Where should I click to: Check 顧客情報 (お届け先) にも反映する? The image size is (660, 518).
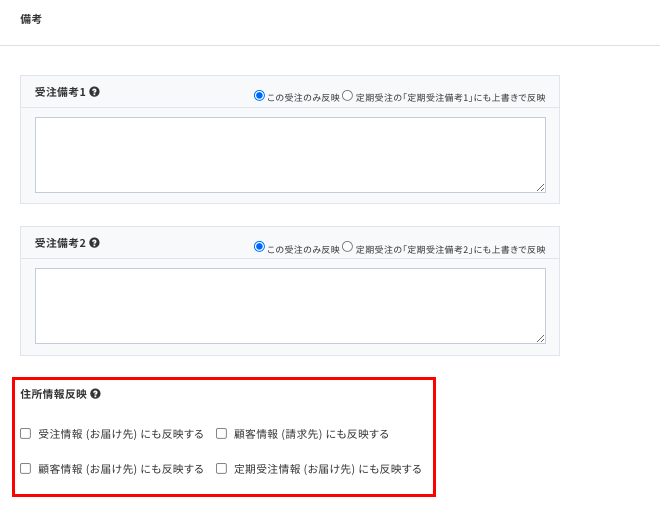[26, 468]
